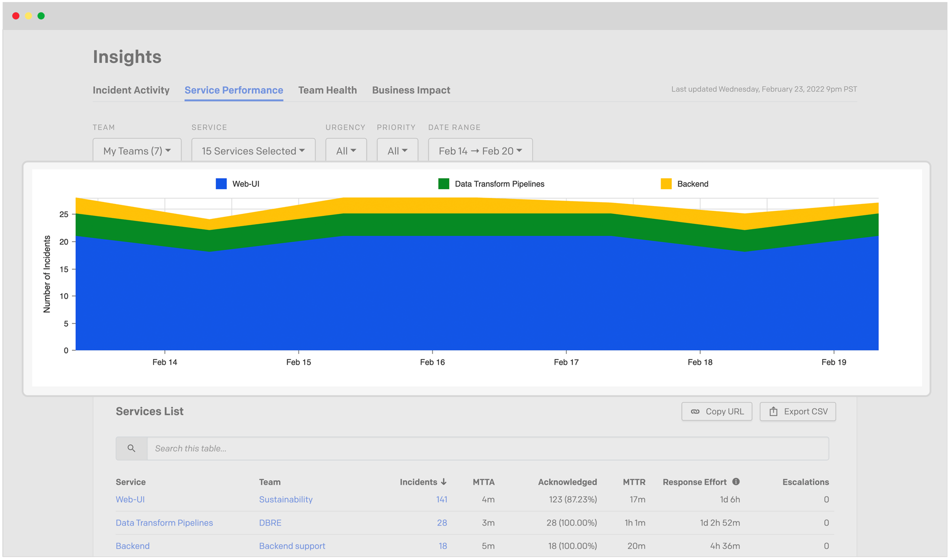Click the search magnifier icon in Services List

click(x=131, y=449)
